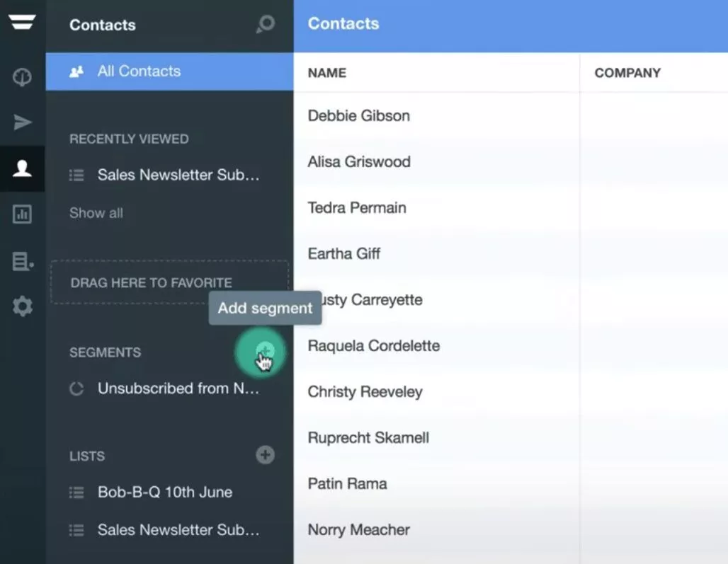728x564 pixels.
Task: Select All Contacts in the sidebar
Action: click(139, 71)
